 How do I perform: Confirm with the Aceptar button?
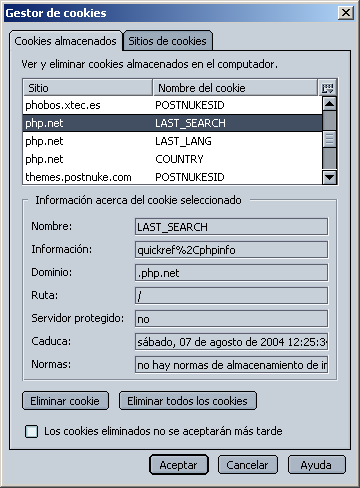click(x=179, y=465)
